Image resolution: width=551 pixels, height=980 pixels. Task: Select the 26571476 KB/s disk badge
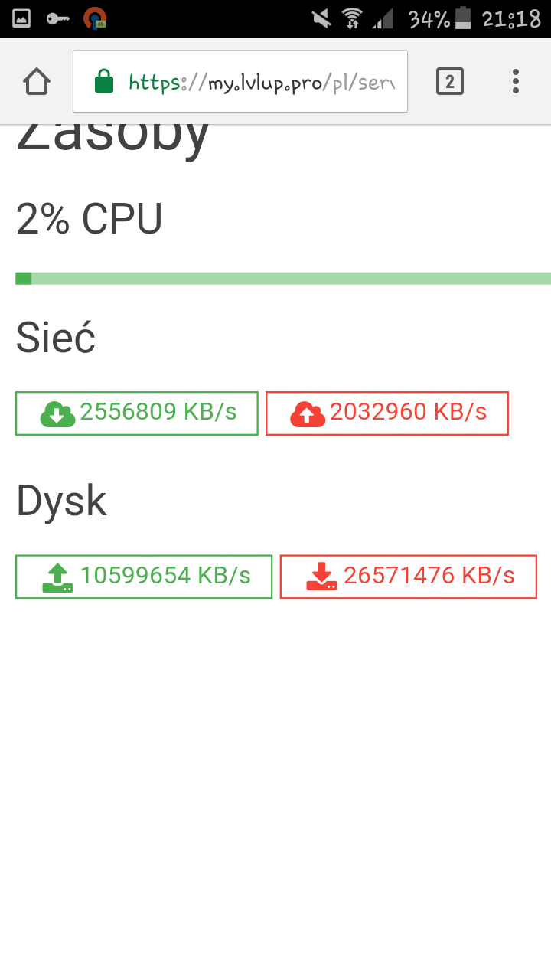tap(409, 577)
